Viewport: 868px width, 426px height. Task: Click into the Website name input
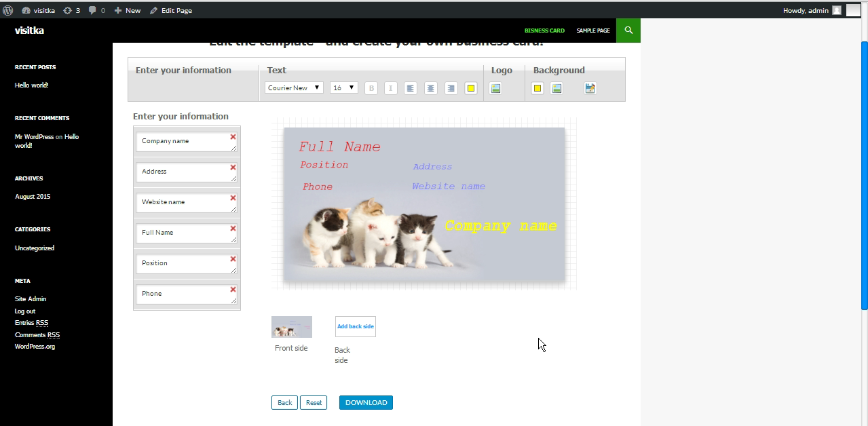click(x=187, y=203)
